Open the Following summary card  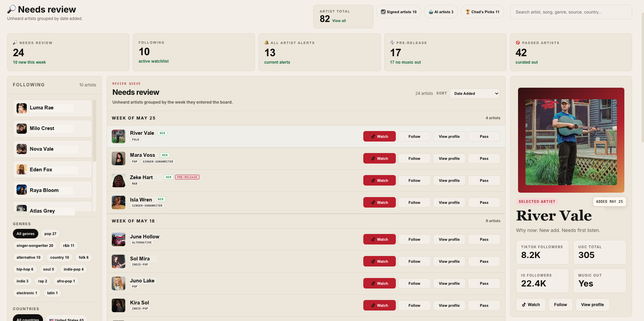[194, 52]
